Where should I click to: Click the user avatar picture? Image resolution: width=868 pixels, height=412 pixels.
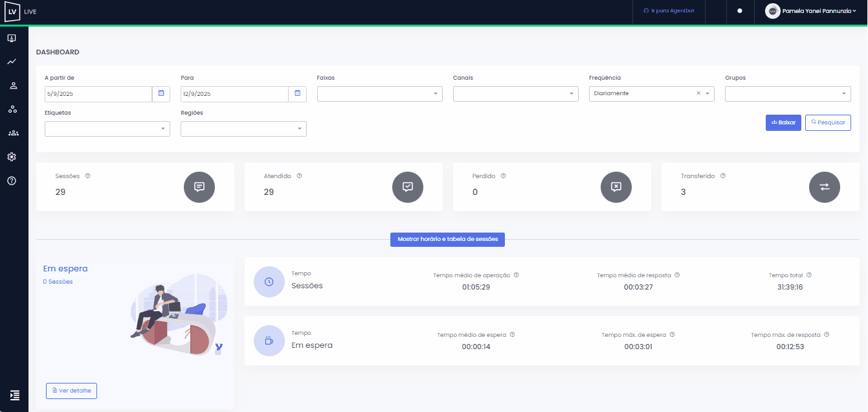772,11
